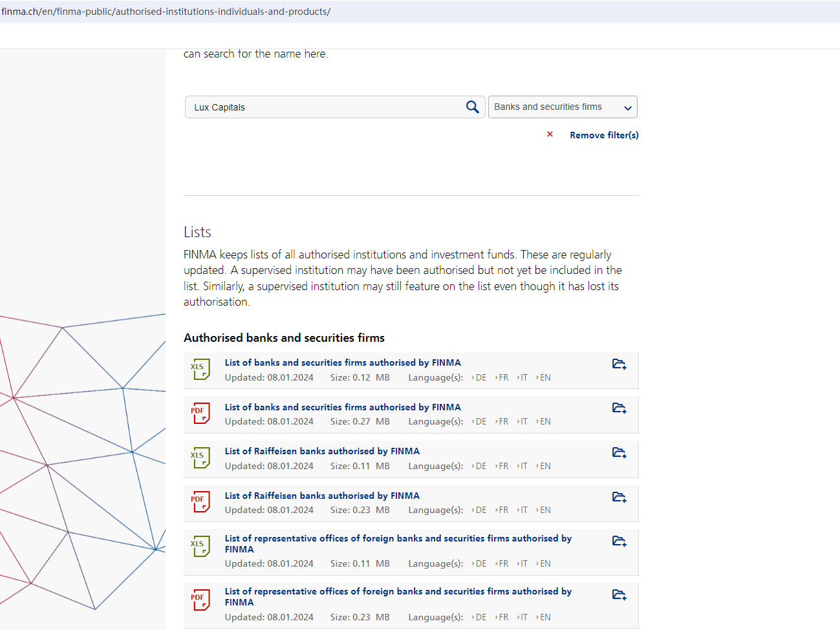Click the red X remove filter icon

[550, 134]
